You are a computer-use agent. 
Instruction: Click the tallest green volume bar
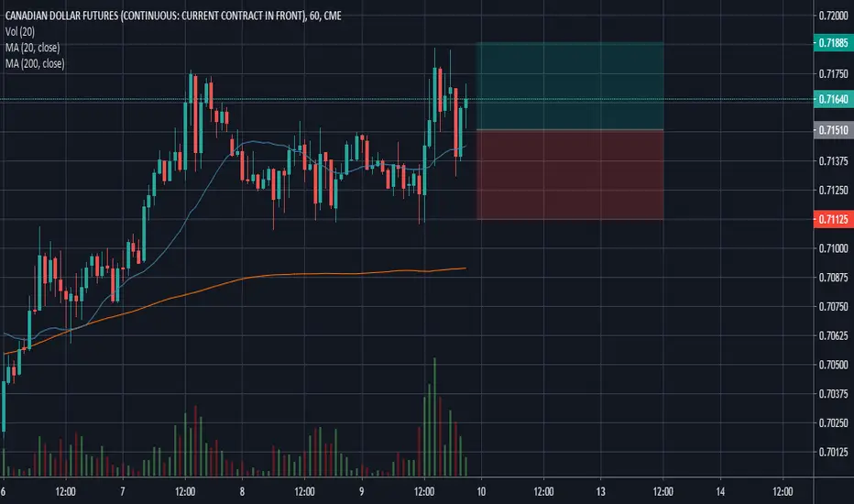click(434, 417)
